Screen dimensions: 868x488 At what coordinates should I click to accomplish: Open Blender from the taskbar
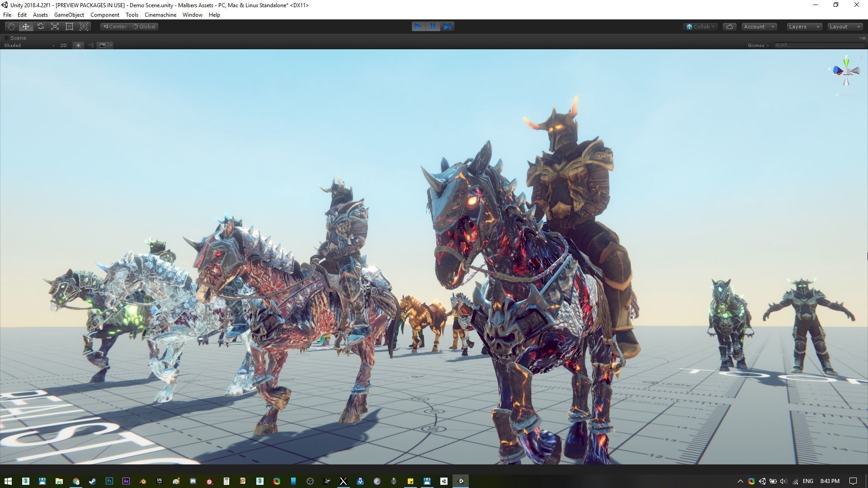[143, 481]
